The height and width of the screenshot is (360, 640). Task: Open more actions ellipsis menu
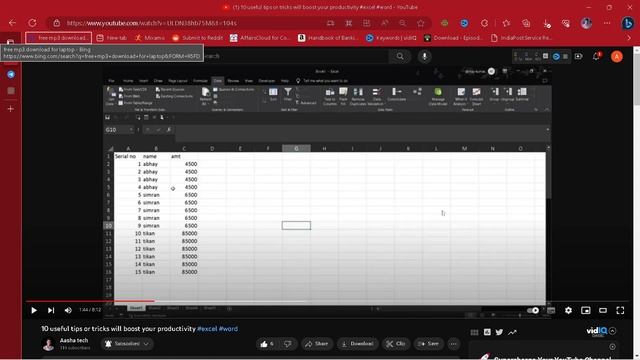pyautogui.click(x=453, y=344)
